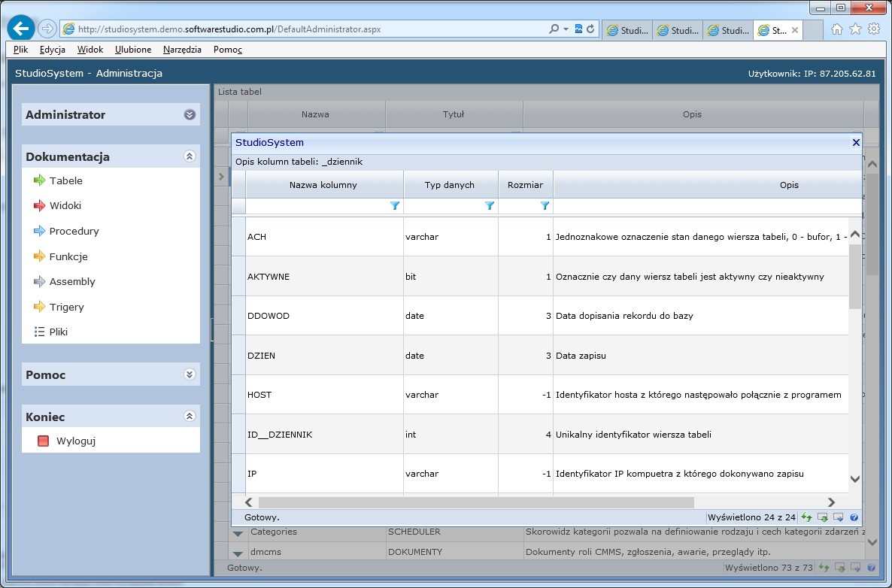Open the Narzędzia menu
892x588 pixels.
(x=182, y=50)
